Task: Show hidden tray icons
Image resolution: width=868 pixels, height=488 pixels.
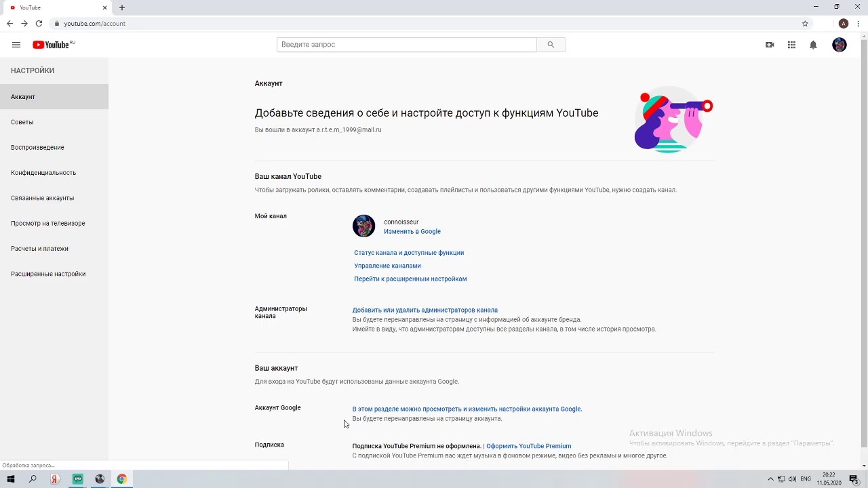Action: (x=770, y=479)
